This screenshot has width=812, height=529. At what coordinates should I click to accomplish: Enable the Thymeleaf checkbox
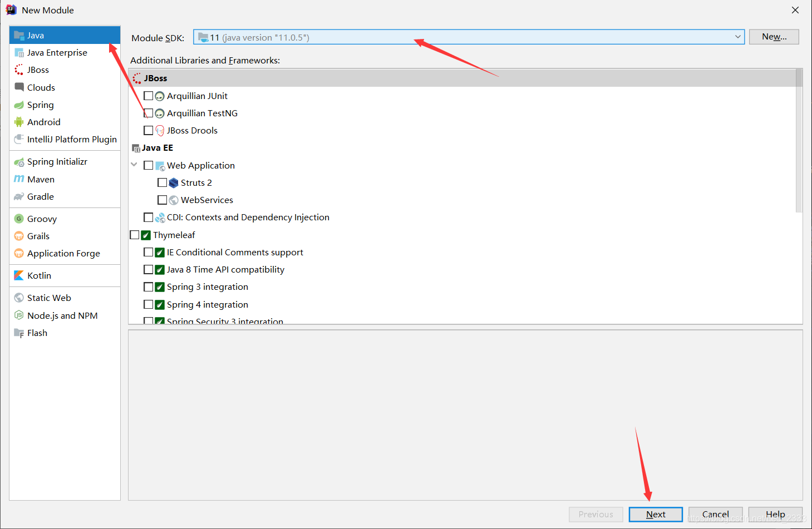click(134, 235)
